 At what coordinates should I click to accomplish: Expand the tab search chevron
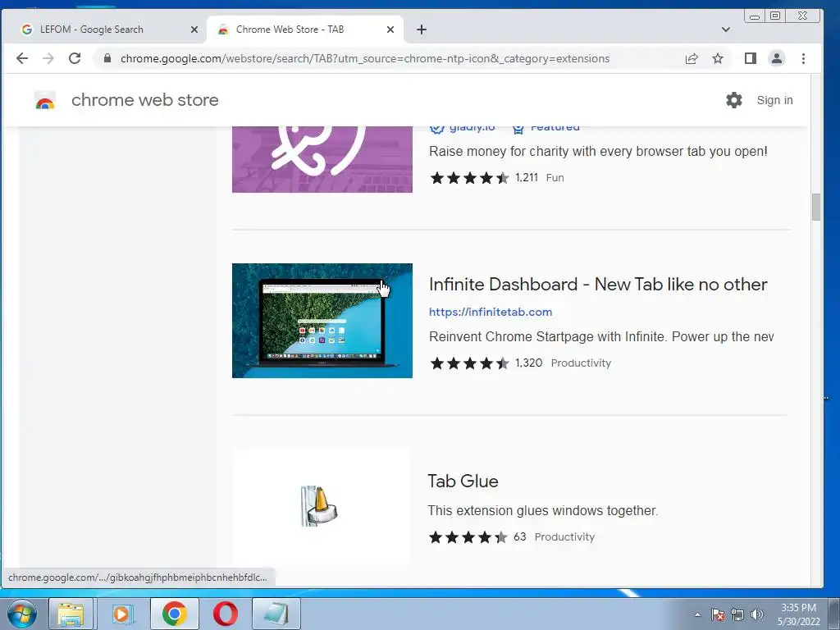(x=726, y=30)
